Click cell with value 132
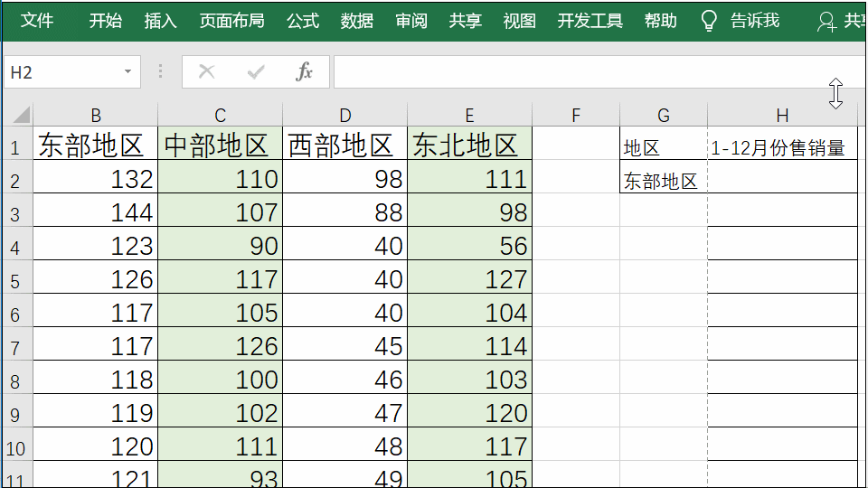868x488 pixels. pyautogui.click(x=95, y=178)
